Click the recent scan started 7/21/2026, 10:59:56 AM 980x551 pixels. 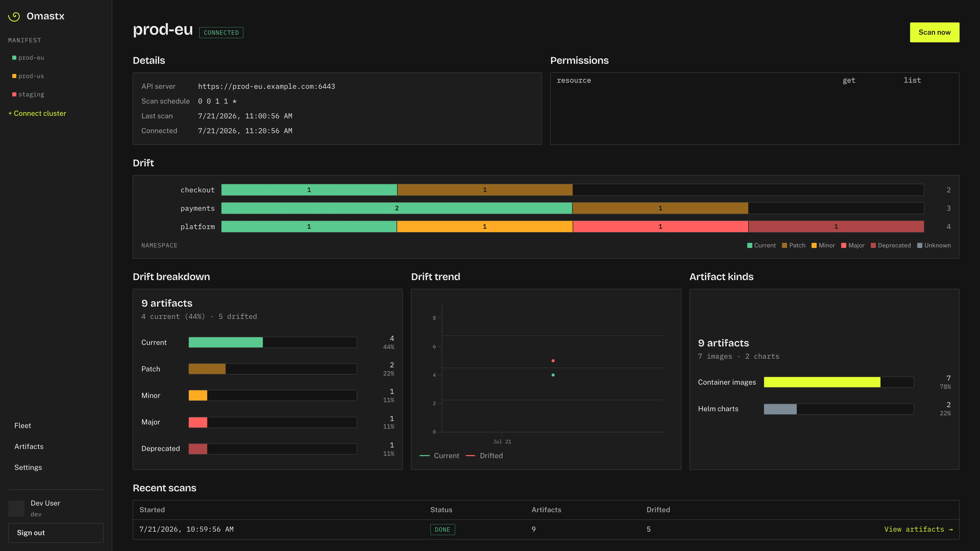[186, 529]
